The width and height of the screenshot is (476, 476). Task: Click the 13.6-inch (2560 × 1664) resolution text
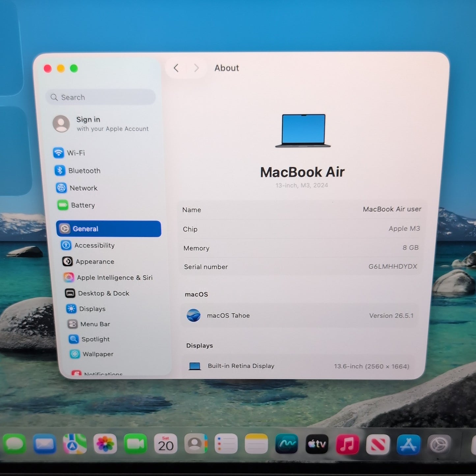(x=372, y=366)
